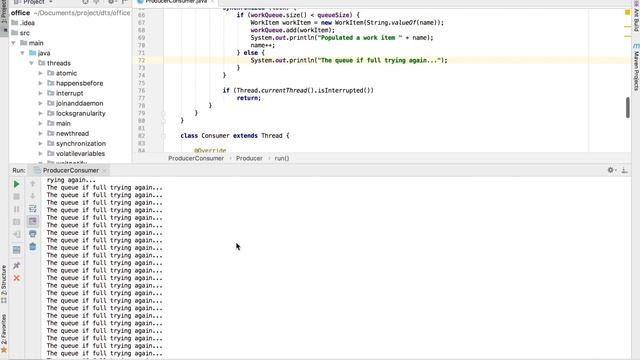
Task: Jump down the stack trace arrow
Action: click(33, 196)
